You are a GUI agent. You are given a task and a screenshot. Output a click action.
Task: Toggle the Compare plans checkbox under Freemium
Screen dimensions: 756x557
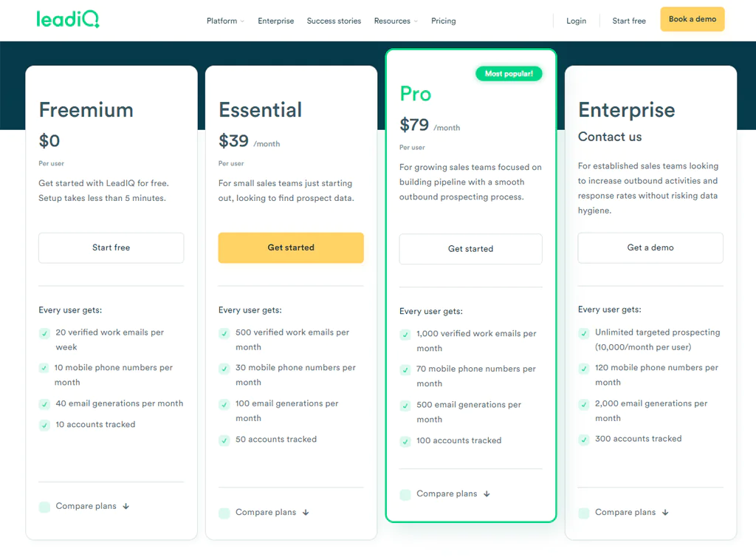pyautogui.click(x=44, y=507)
